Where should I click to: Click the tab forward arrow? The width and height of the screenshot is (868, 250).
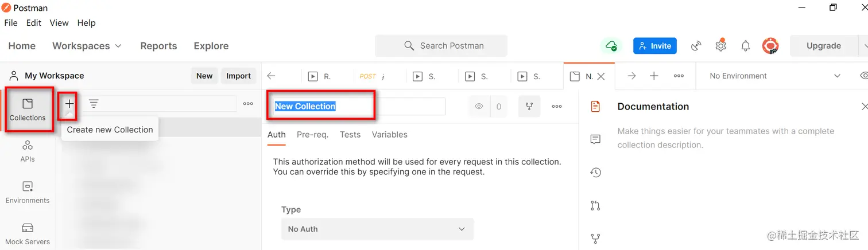click(631, 76)
